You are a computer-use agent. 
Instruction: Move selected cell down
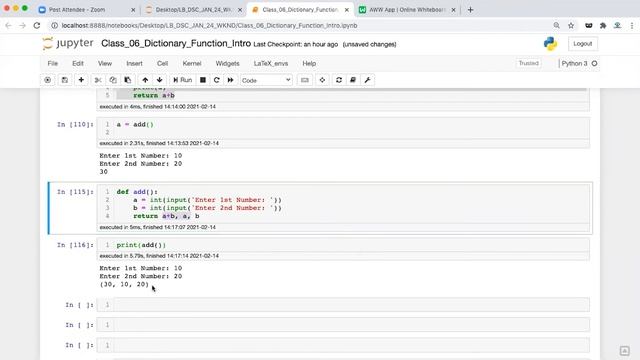coord(160,80)
